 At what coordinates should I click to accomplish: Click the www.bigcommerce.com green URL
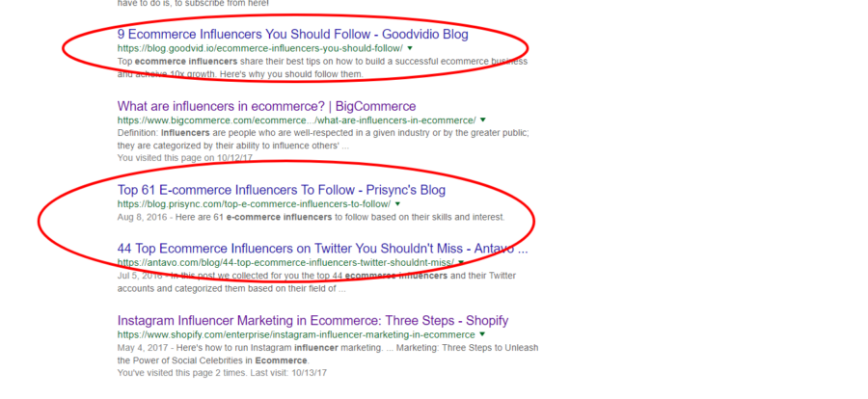coord(297,120)
